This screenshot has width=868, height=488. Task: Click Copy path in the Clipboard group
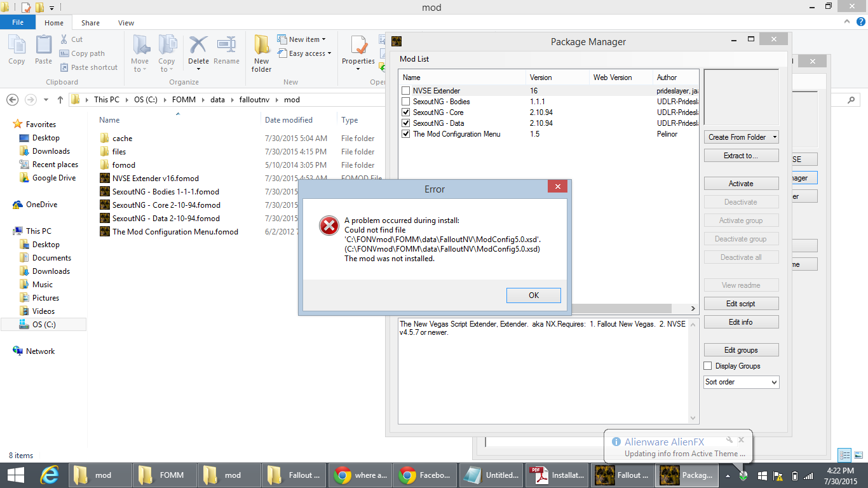(83, 53)
